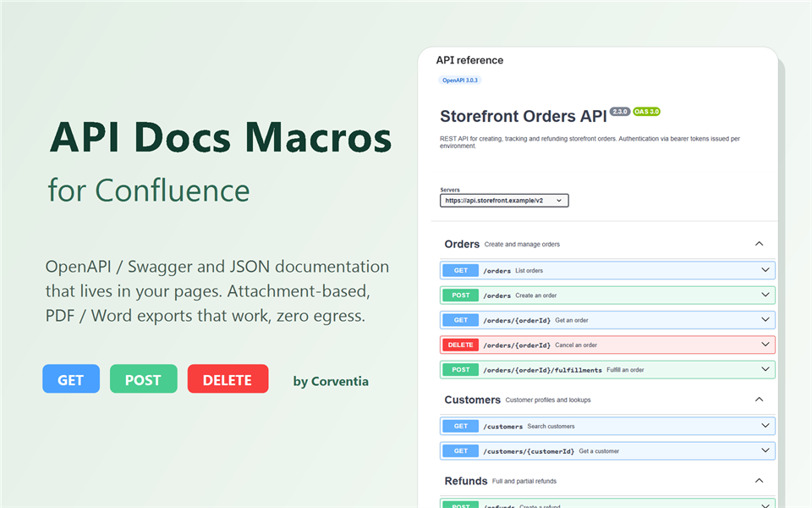
Task: Click the POST method badge of Create an order
Action: pyautogui.click(x=460, y=295)
